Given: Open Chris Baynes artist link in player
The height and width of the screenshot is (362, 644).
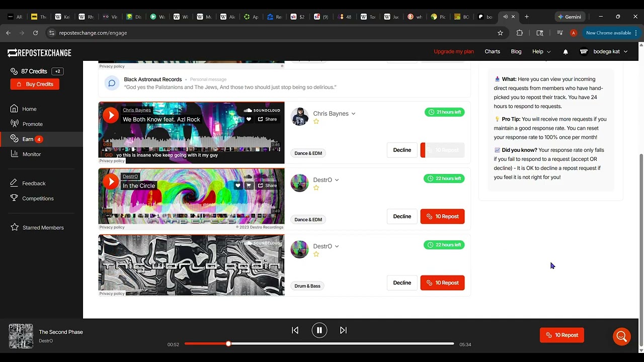Looking at the screenshot, I should tap(137, 110).
